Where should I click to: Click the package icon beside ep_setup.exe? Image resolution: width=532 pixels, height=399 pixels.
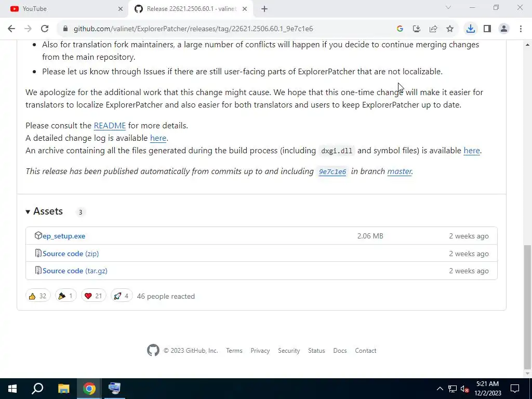pos(38,235)
